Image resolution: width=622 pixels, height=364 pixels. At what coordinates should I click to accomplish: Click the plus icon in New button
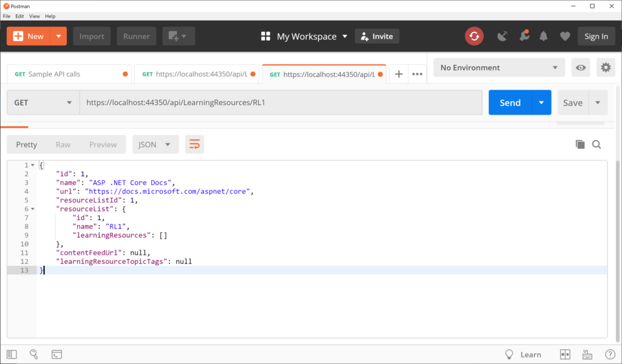(x=18, y=36)
